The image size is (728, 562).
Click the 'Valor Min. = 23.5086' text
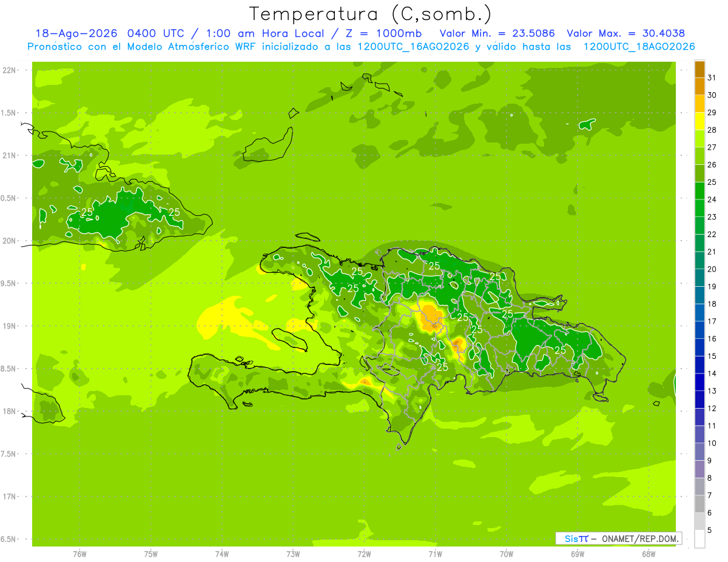(x=497, y=33)
